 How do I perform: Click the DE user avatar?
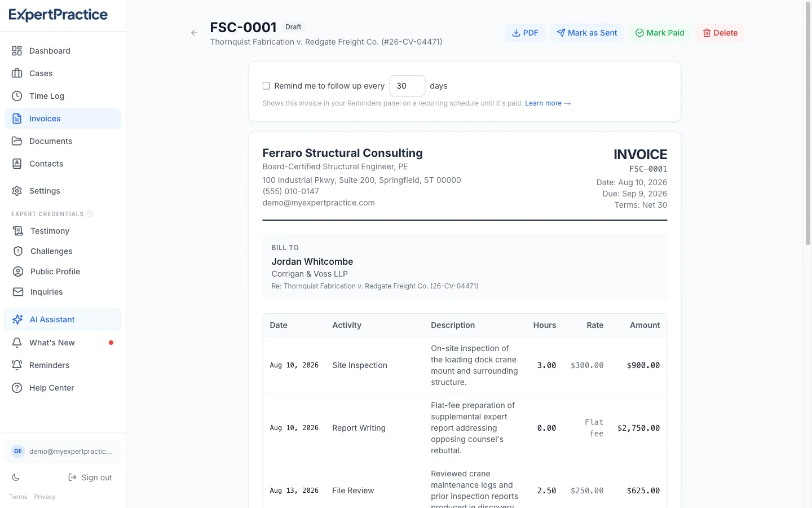(18, 451)
